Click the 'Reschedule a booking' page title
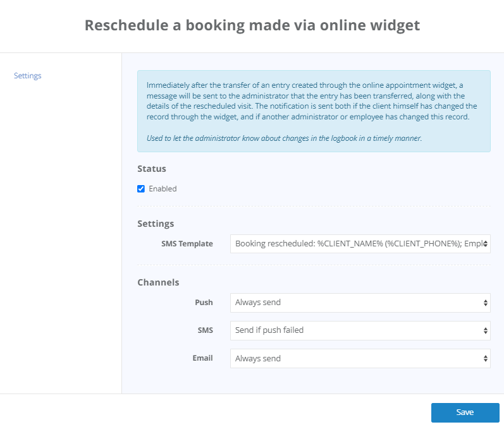This screenshot has height=427, width=504. [252, 25]
